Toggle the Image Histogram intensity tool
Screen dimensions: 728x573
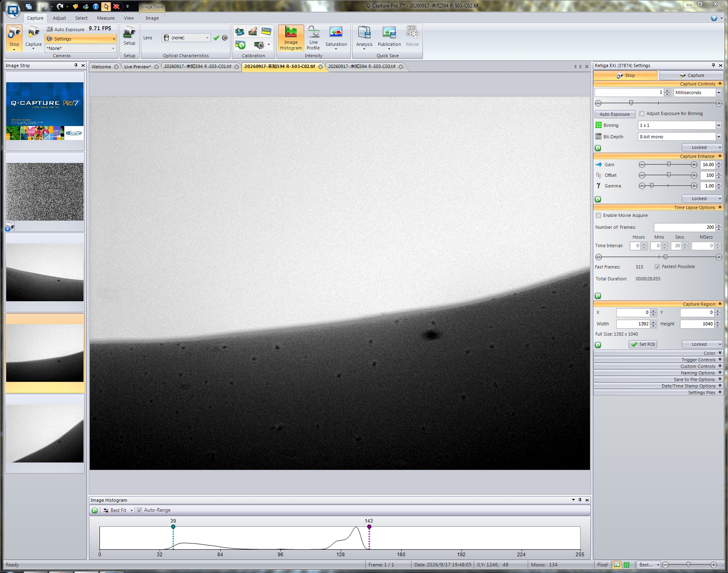tap(291, 38)
